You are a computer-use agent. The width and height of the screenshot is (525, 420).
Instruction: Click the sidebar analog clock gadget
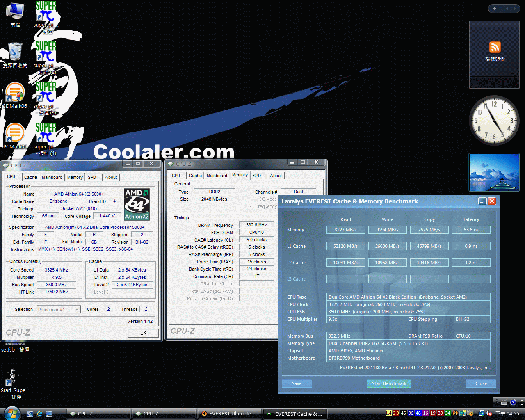coord(494,120)
